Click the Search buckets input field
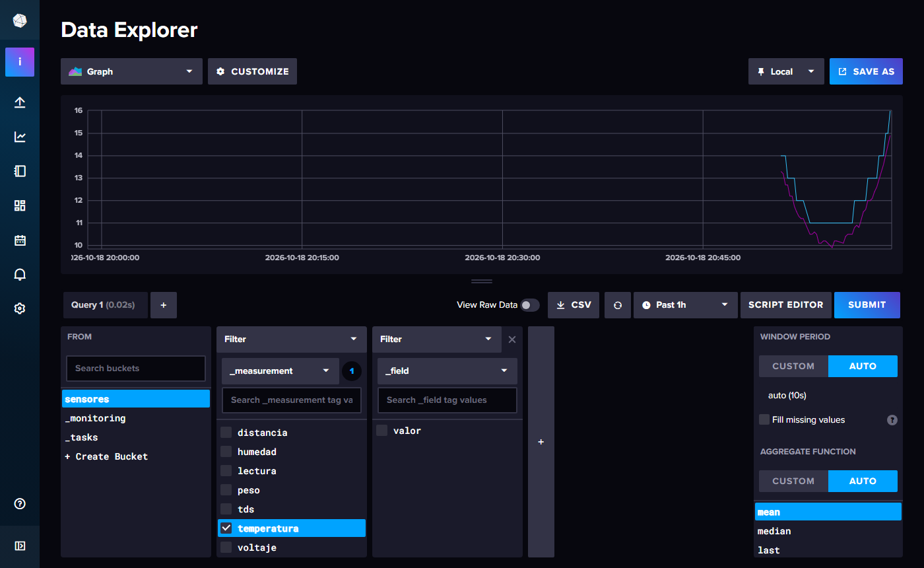Image resolution: width=924 pixels, height=568 pixels. (x=136, y=369)
